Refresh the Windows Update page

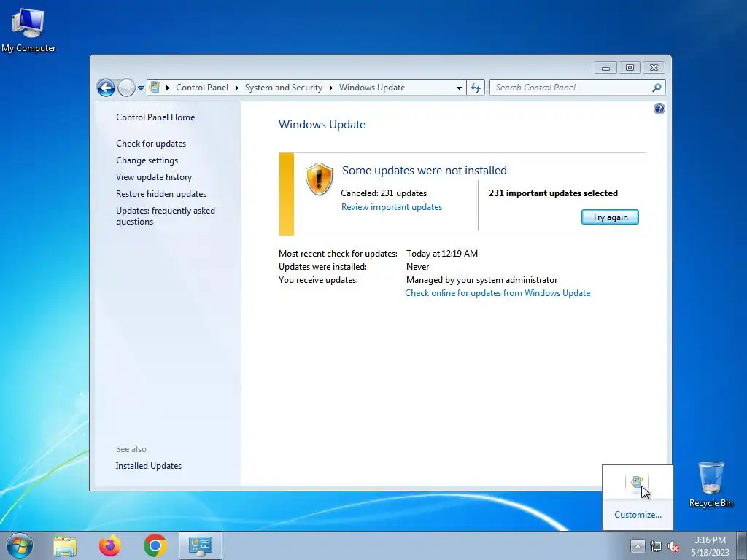click(476, 87)
